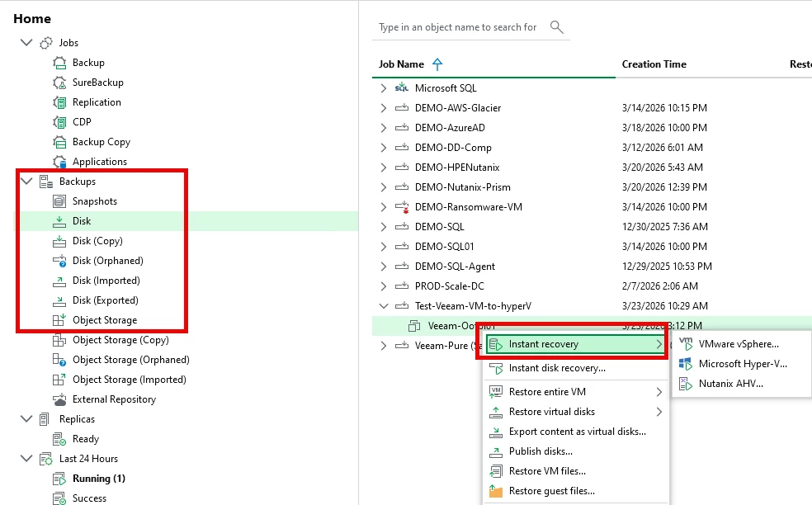The image size is (812, 505).
Task: Click the SureBackup icon
Action: click(59, 83)
